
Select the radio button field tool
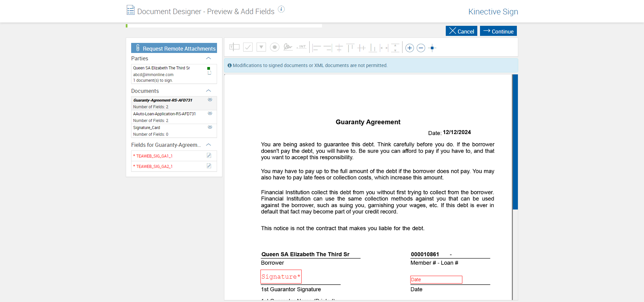click(x=275, y=47)
